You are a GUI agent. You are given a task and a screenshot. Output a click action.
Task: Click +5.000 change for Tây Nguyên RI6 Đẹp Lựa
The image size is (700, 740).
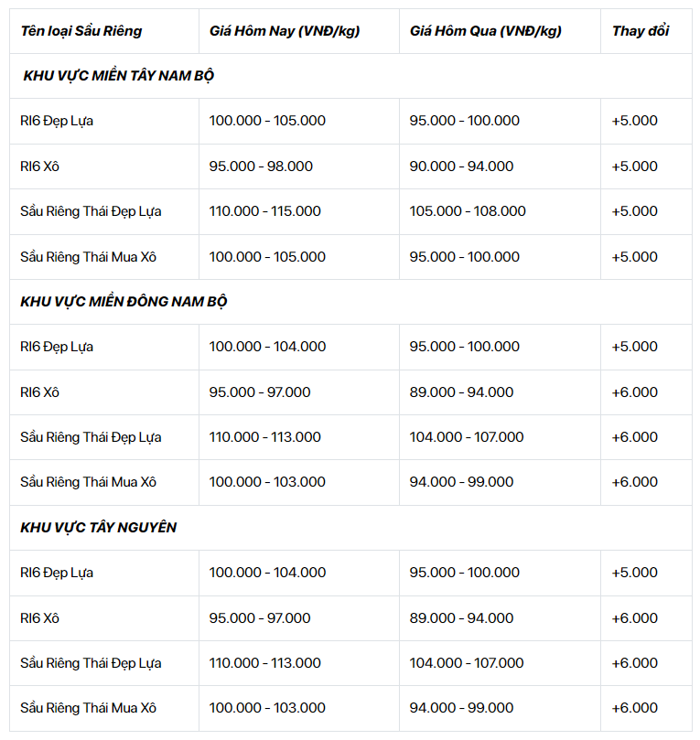click(635, 573)
